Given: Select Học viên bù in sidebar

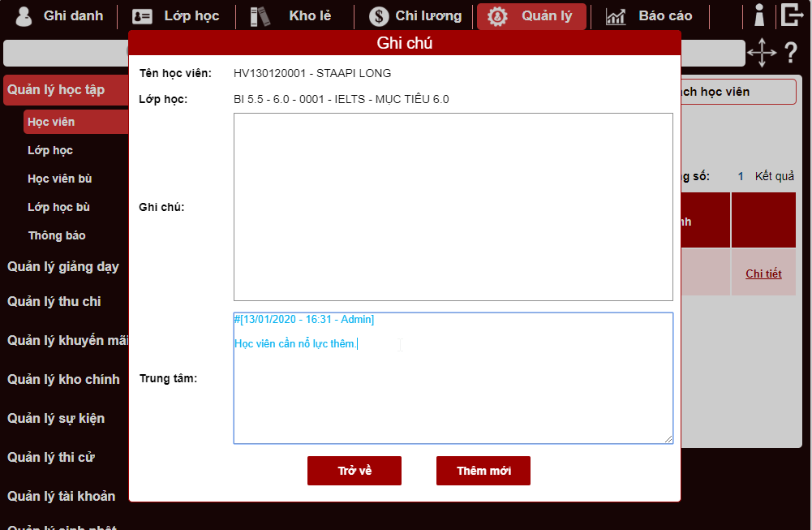Looking at the screenshot, I should (60, 179).
